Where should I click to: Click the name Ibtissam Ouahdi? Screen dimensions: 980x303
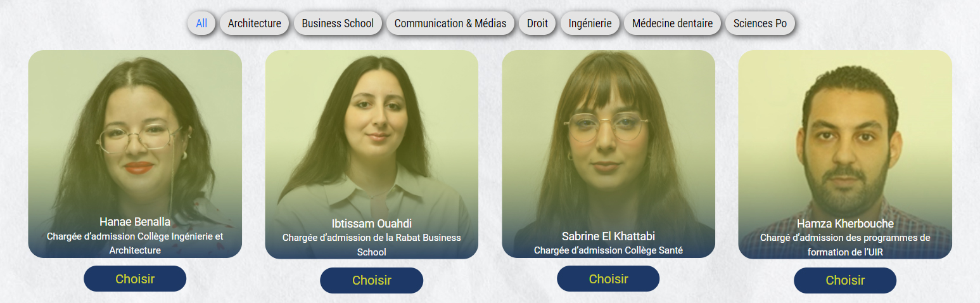pos(372,224)
